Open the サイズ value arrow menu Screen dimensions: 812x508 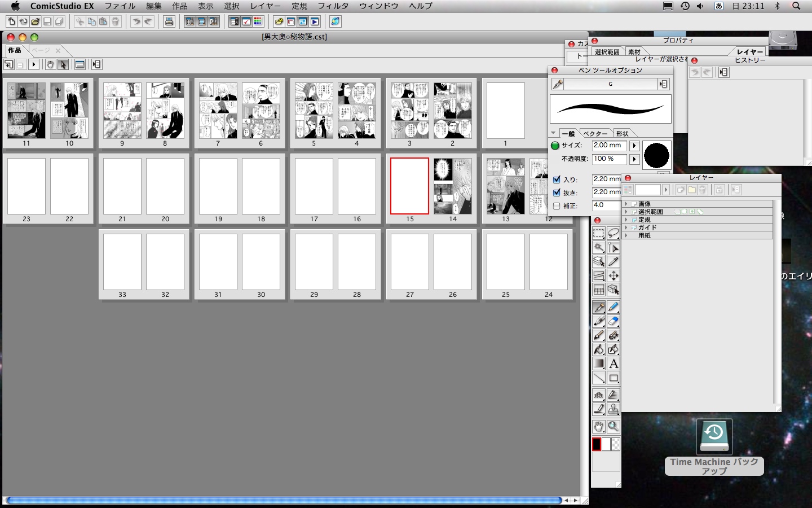(634, 146)
